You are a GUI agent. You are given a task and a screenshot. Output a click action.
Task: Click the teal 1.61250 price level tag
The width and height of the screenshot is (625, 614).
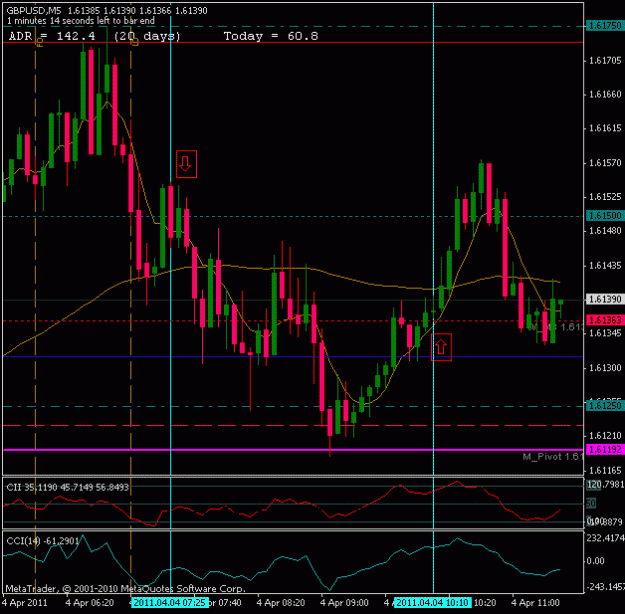point(605,406)
